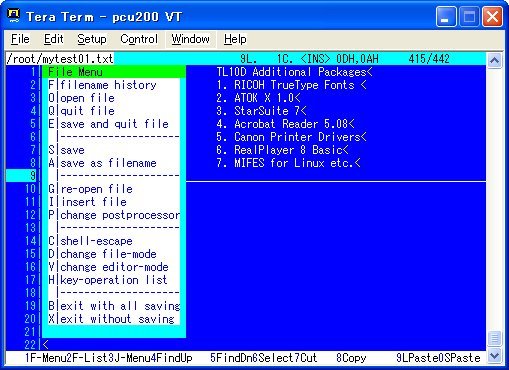Click the 0SPaste function key label
The image size is (509, 370).
click(x=459, y=358)
